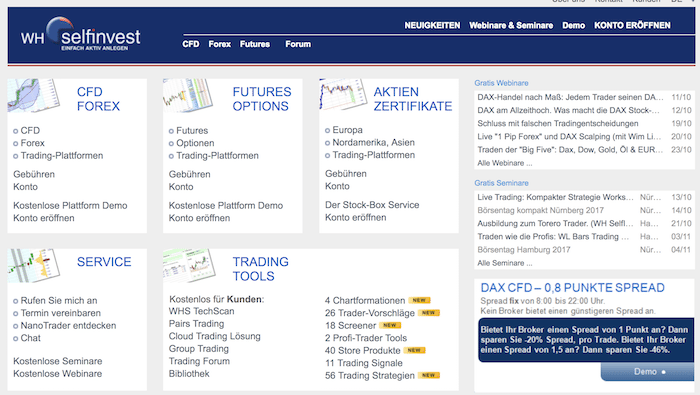Open the Forex link in CFD Forex card
Viewport: 700px width, 395px height.
pyautogui.click(x=32, y=143)
